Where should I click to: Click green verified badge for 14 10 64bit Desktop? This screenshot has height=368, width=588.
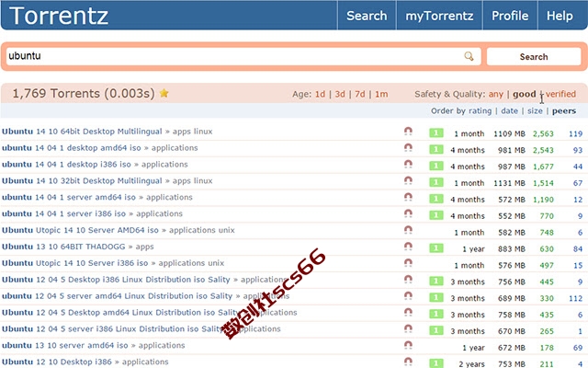[x=436, y=132]
